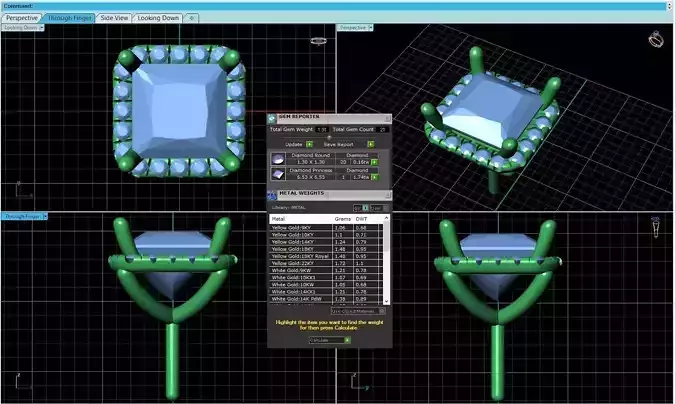Click the small ring icon in Looking Down viewport
This screenshot has width=676, height=404.
(318, 41)
